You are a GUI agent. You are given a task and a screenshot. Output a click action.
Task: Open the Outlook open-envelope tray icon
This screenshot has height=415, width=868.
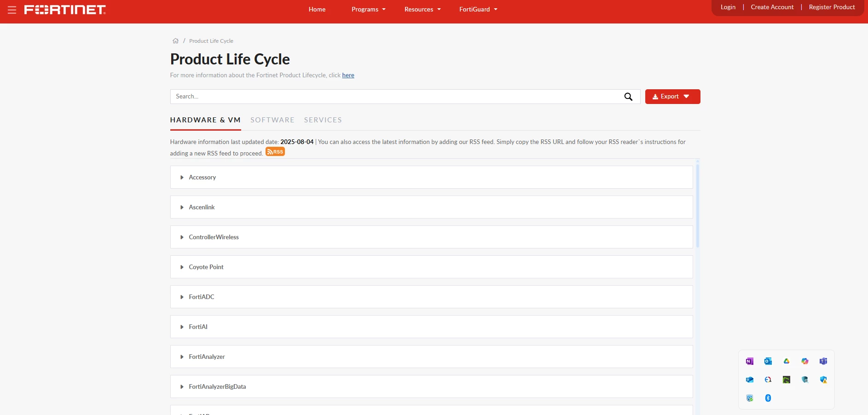point(750,380)
